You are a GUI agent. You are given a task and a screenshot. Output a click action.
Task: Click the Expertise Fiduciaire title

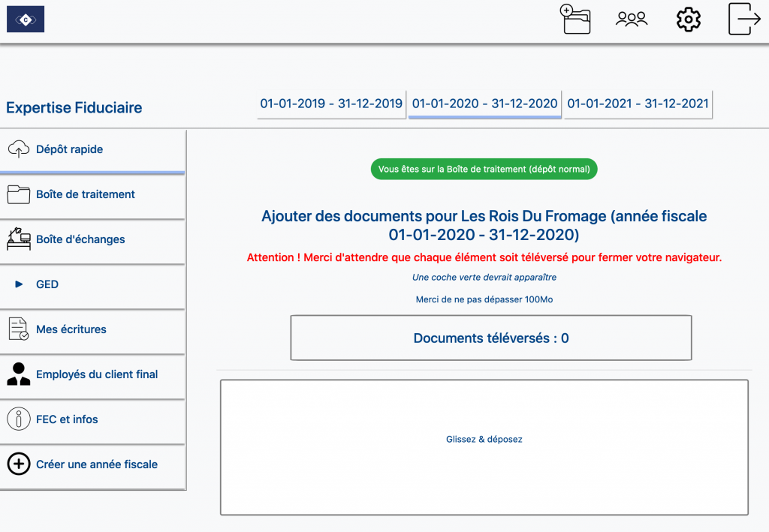[x=74, y=107]
